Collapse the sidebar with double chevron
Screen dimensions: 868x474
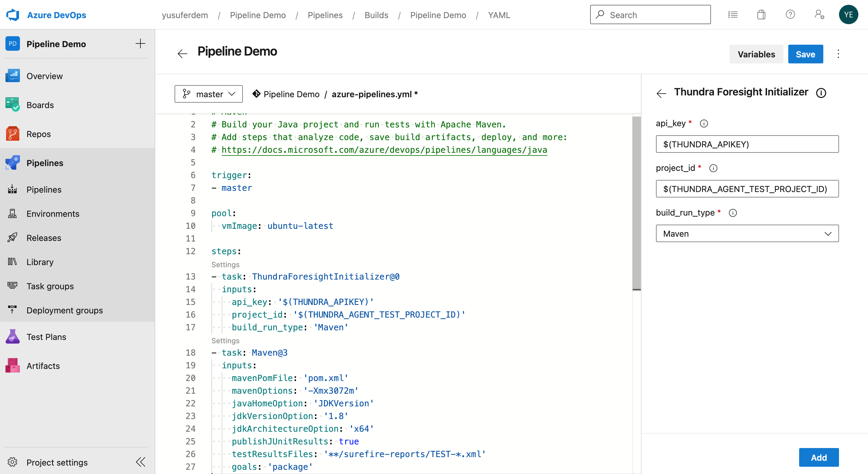pos(140,462)
